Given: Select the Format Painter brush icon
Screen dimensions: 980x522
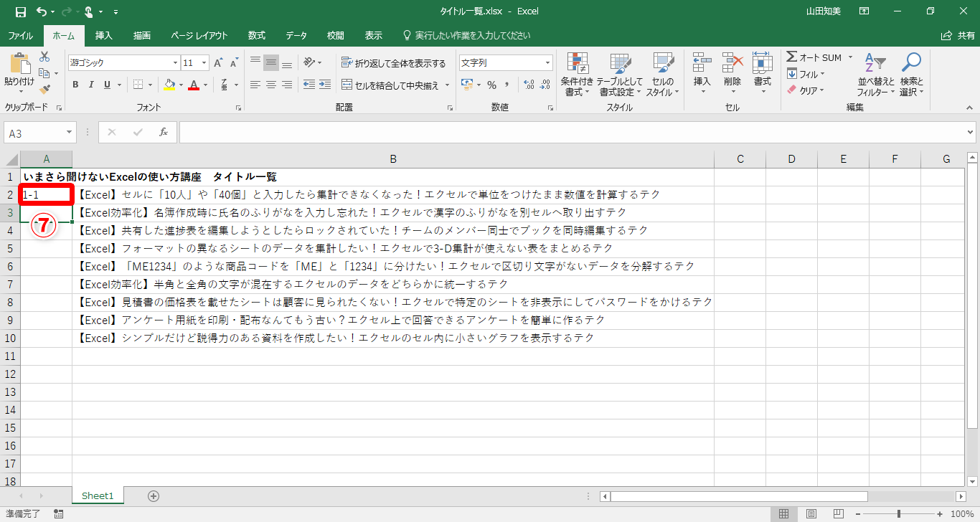Looking at the screenshot, I should (44, 90).
